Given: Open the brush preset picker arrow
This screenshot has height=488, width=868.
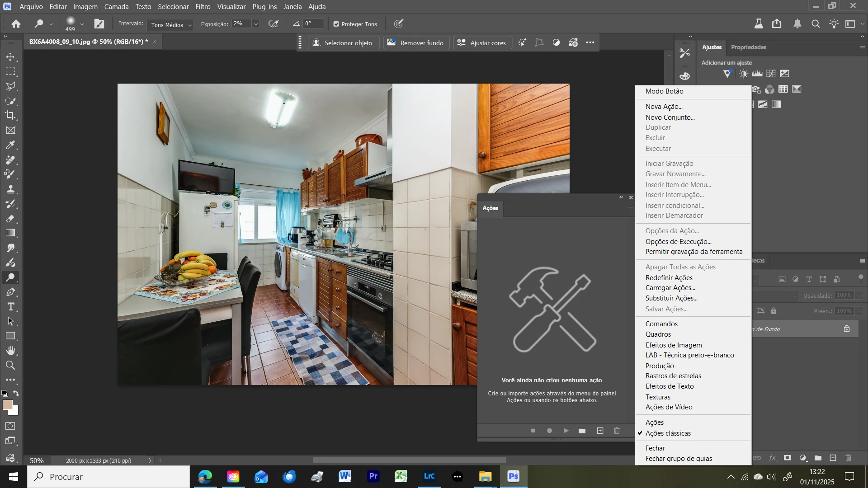Looking at the screenshot, I should tap(82, 24).
